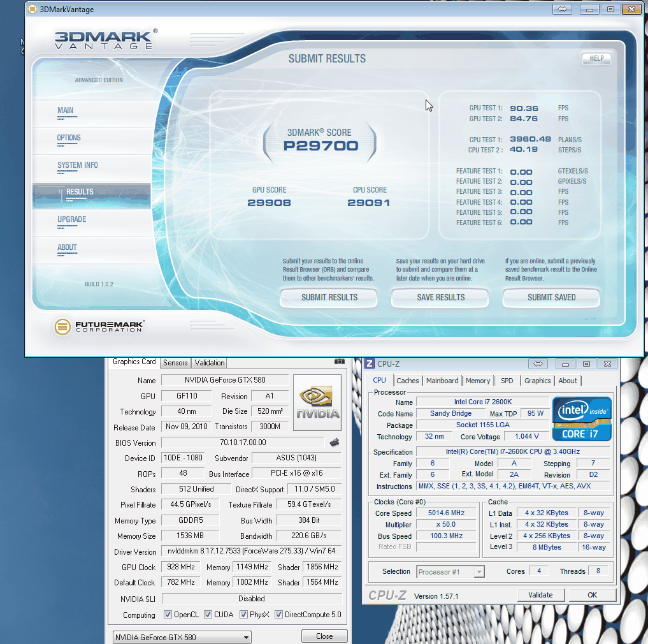This screenshot has width=648, height=644.
Task: Click the double-arrow button in 3DMarkVantage title bar
Action: [x=562, y=9]
